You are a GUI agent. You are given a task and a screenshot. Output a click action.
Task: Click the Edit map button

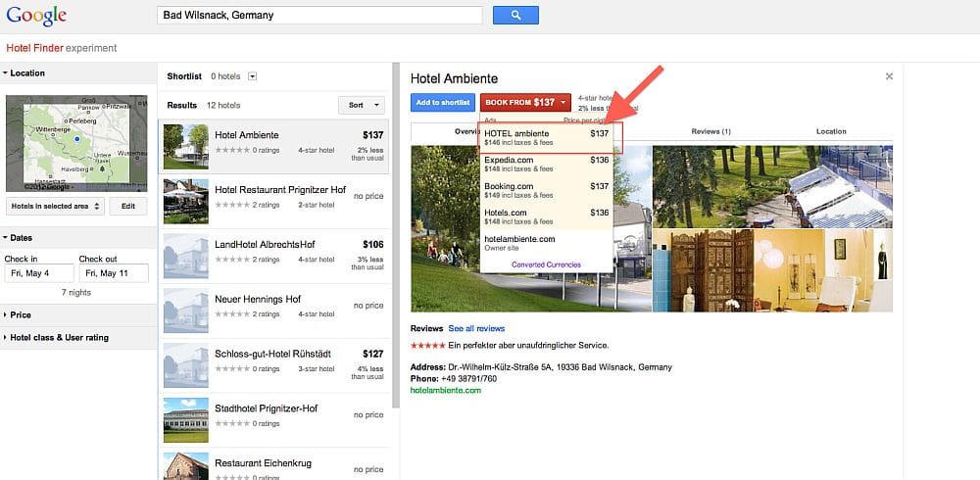[x=127, y=207]
